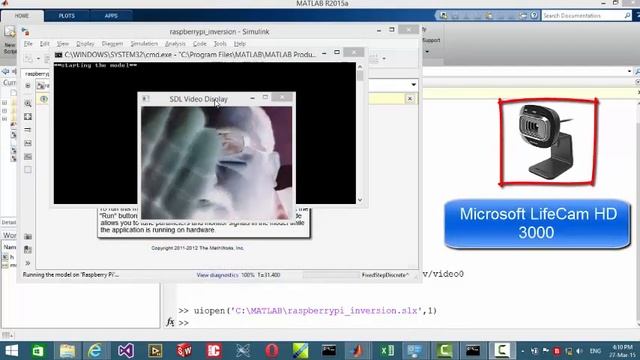Viewport: 640px width, 360px height.
Task: Open the View menu in Simulink
Action: (x=62, y=44)
